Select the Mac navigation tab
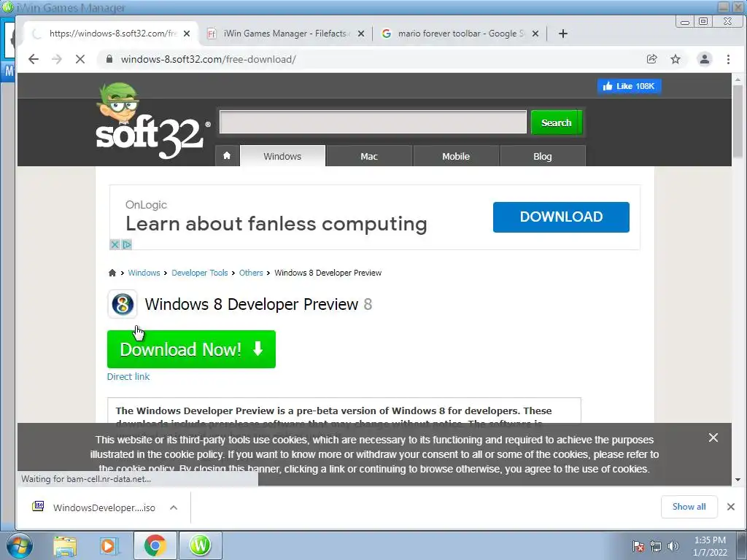Screen dimensions: 747x560 coord(368,156)
